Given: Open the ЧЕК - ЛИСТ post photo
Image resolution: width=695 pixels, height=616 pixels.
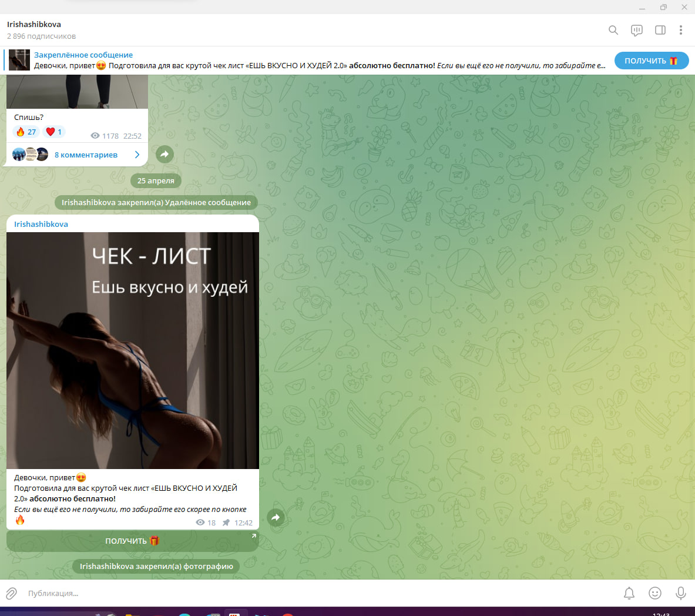Looking at the screenshot, I should 133,350.
